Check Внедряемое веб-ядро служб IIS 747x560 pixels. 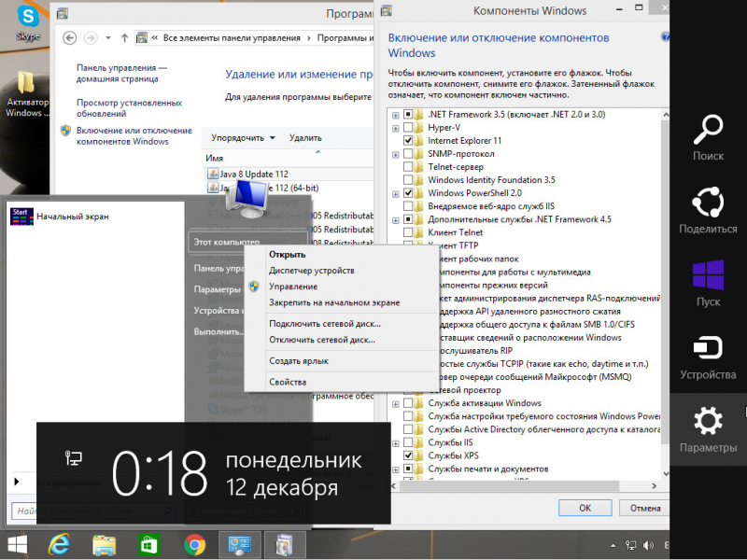408,206
